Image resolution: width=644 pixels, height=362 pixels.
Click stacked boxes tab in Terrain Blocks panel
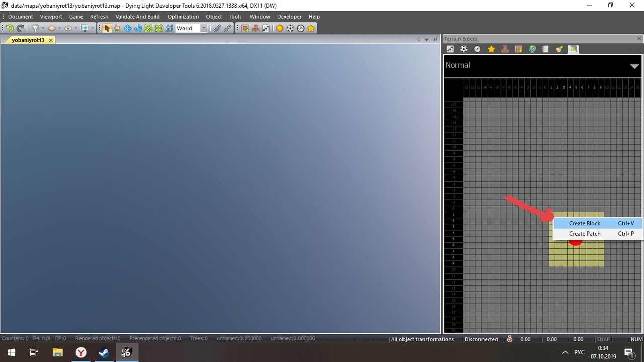pos(505,49)
